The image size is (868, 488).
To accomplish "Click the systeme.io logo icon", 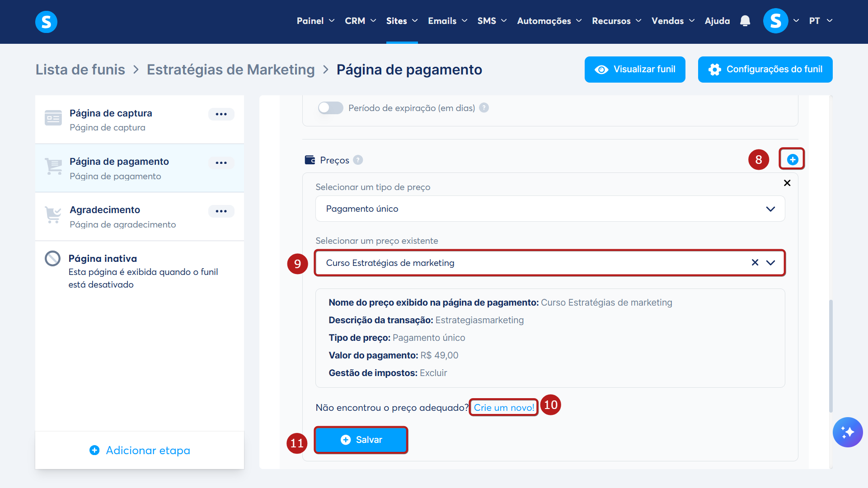I will click(x=46, y=21).
